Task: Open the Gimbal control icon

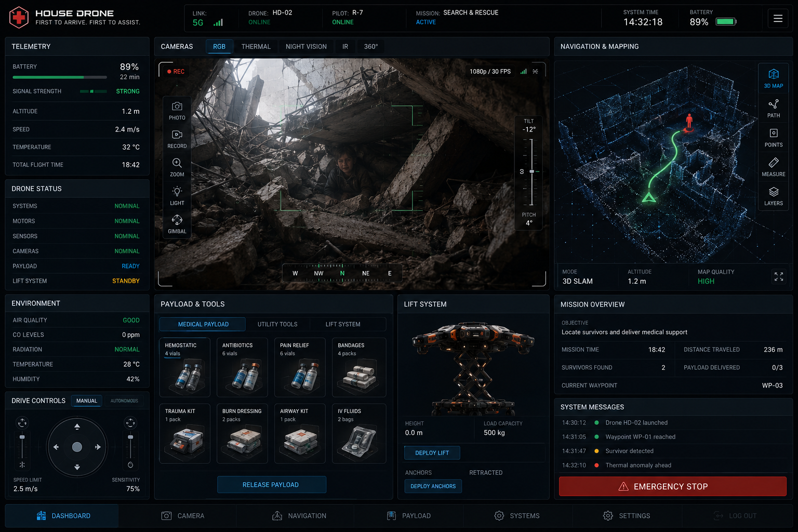Action: [177, 220]
